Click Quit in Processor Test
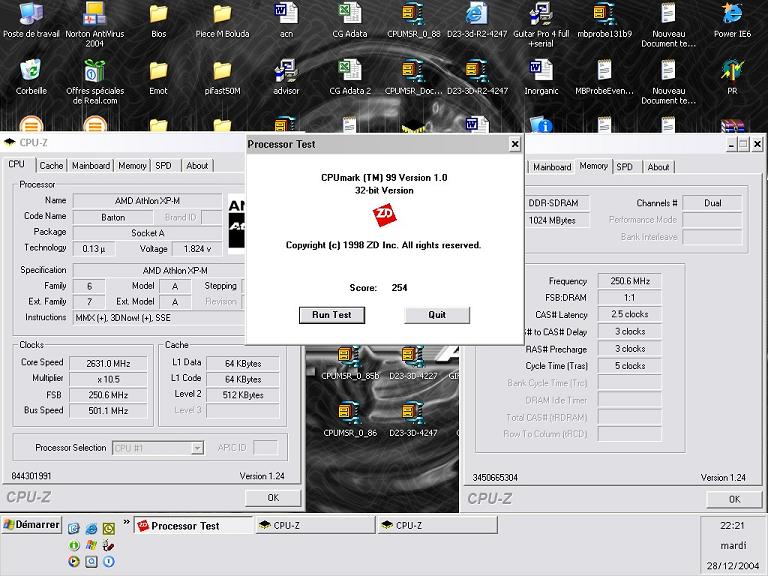This screenshot has height=576, width=768. (437, 315)
